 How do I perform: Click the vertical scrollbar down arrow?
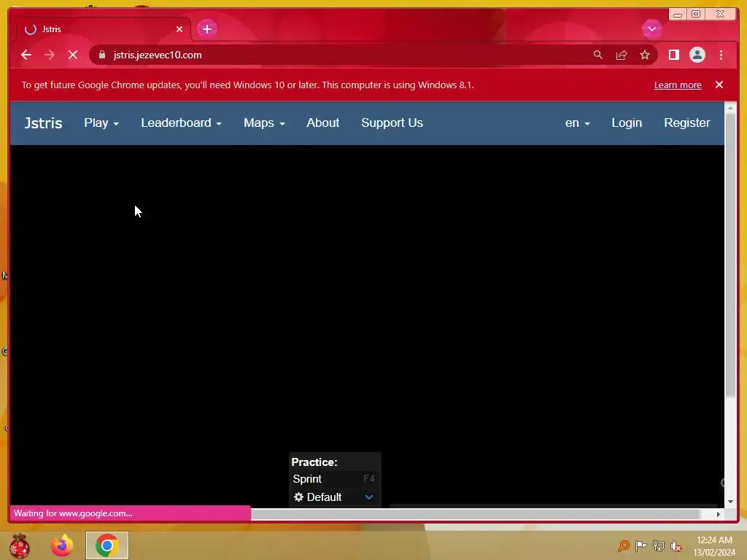[x=730, y=502]
